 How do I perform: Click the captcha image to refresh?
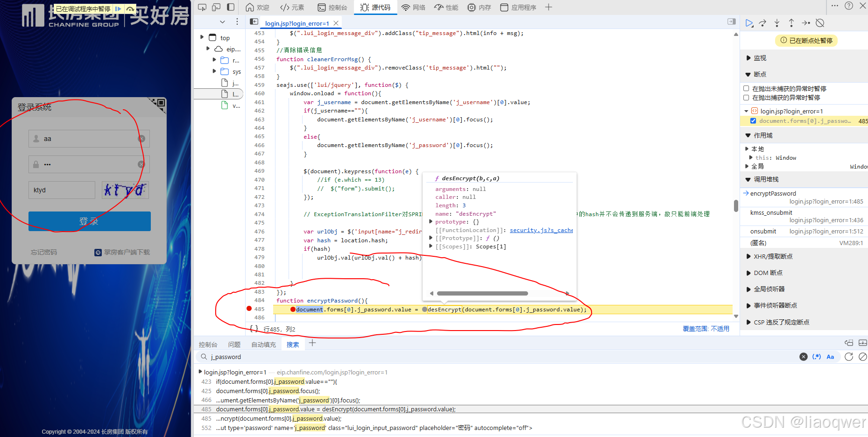(125, 190)
